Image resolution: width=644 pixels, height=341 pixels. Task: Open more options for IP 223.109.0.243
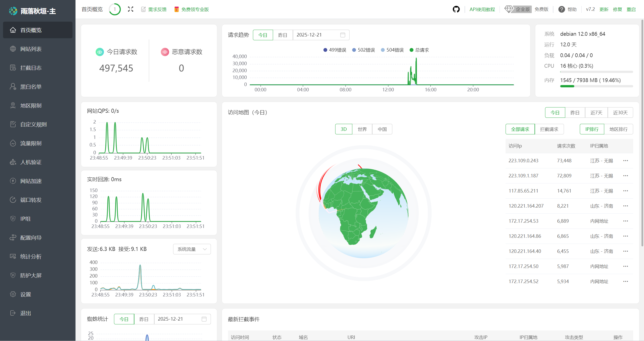(626, 161)
